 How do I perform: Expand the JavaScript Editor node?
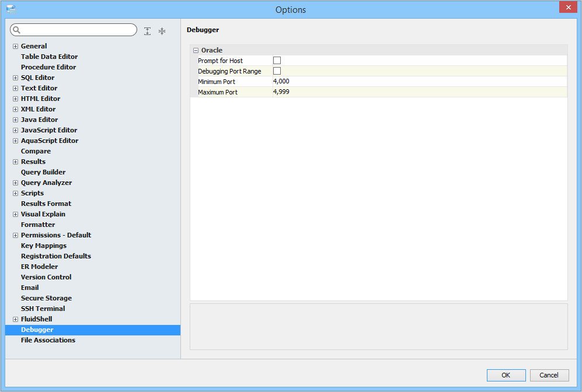point(15,130)
